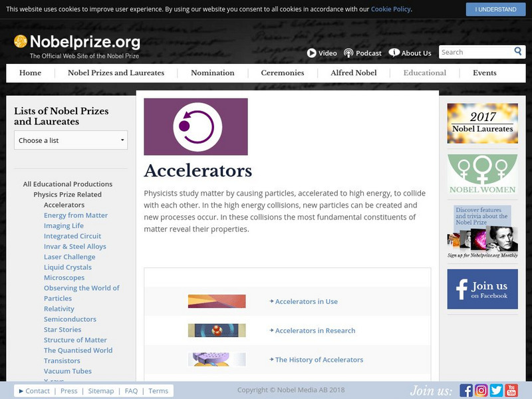This screenshot has height=399, width=532.
Task: Select All Educational Productions in sidebar
Action: [68, 184]
